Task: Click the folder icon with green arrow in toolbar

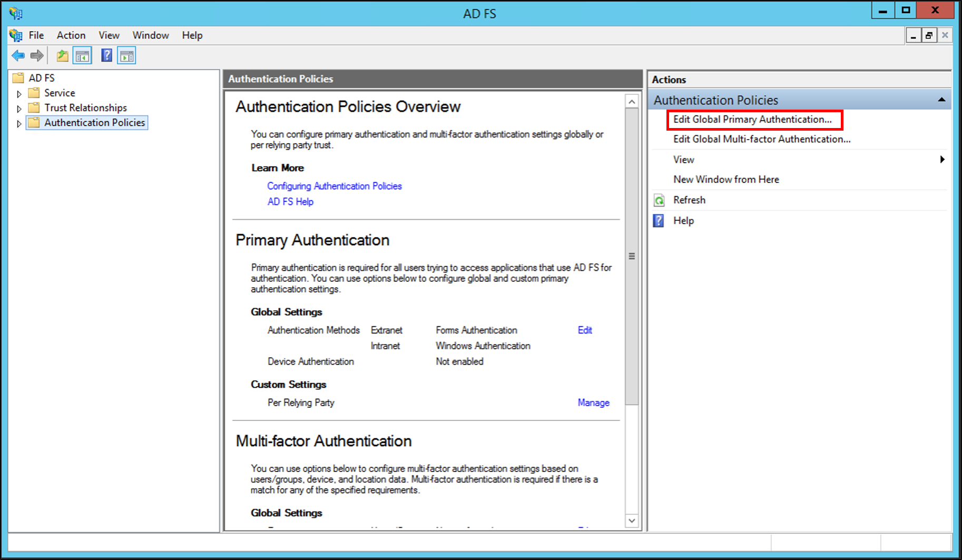Action: (x=62, y=55)
